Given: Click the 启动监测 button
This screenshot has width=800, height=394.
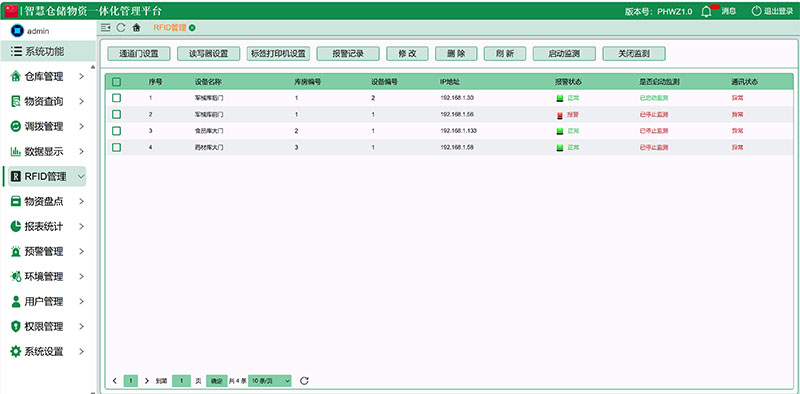Looking at the screenshot, I should point(564,54).
